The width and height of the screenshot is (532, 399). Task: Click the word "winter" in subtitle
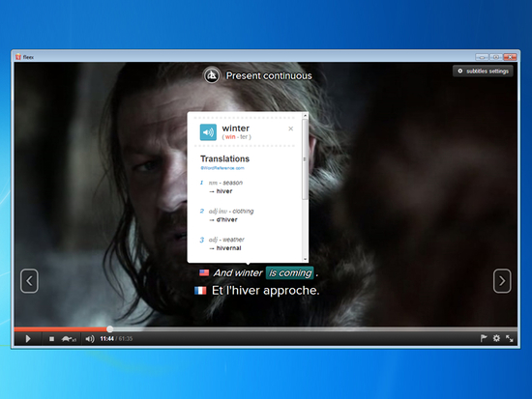click(x=250, y=272)
